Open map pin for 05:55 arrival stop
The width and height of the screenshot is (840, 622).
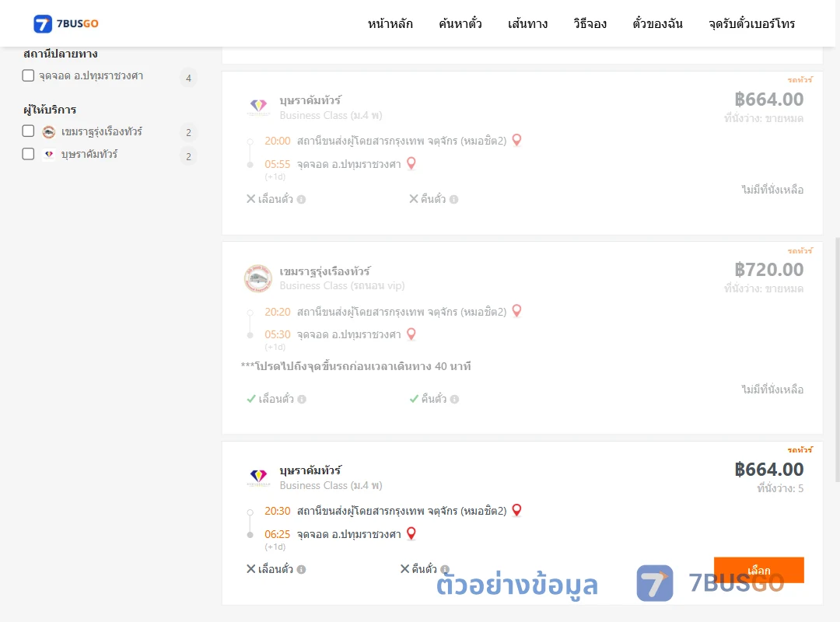pyautogui.click(x=411, y=163)
